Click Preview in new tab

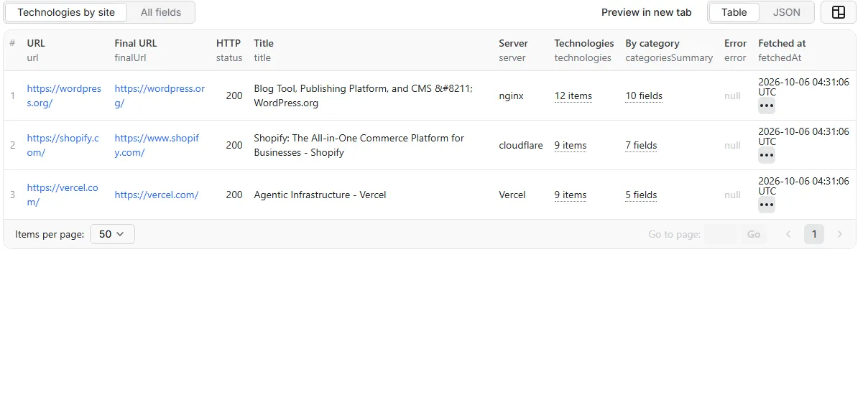646,12
